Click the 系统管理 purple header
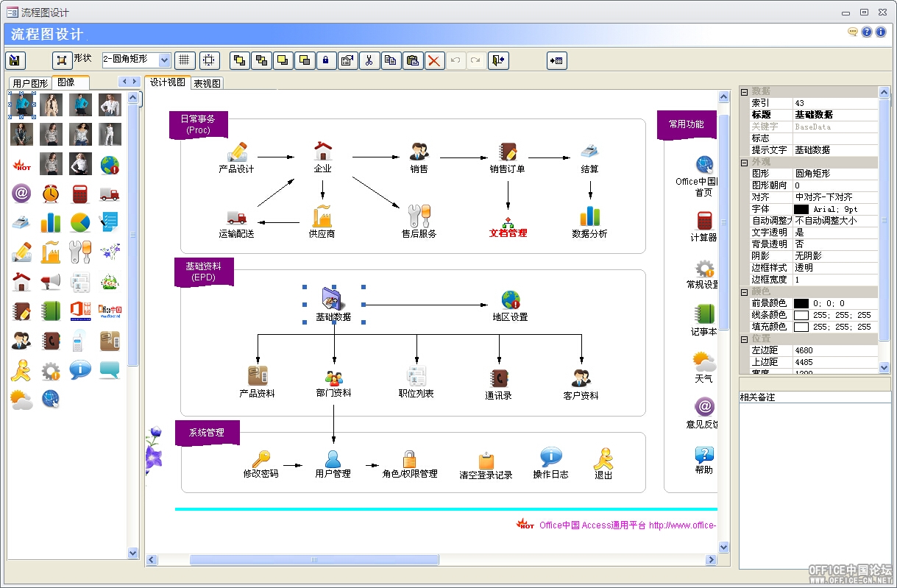The image size is (897, 588). click(x=208, y=433)
